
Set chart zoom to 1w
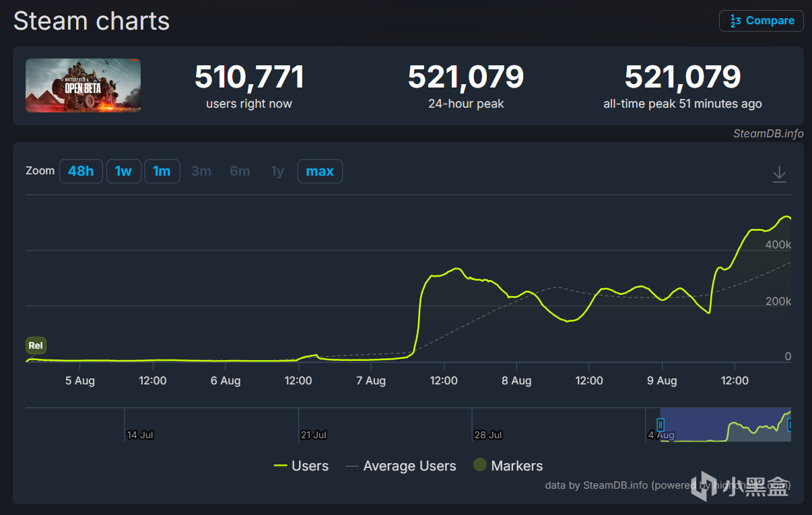click(x=123, y=171)
